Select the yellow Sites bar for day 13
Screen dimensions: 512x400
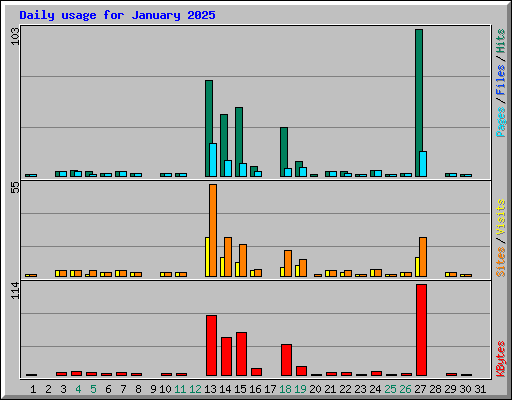pos(207,257)
